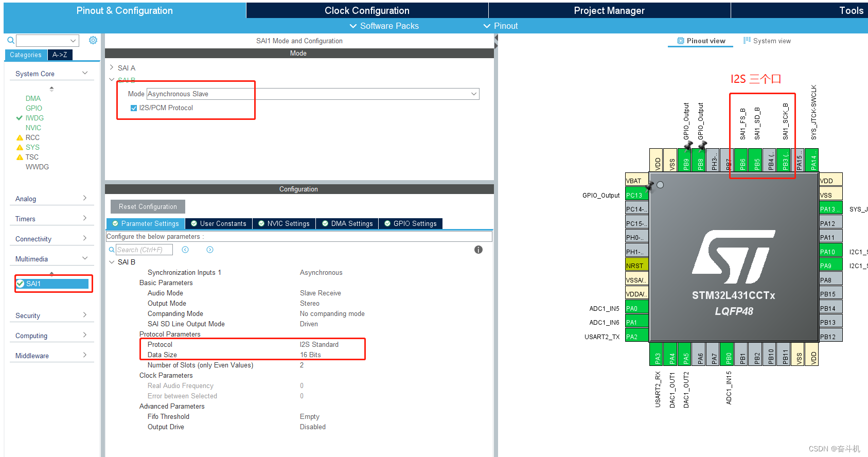Select the PB8 pin on chip

(699, 160)
